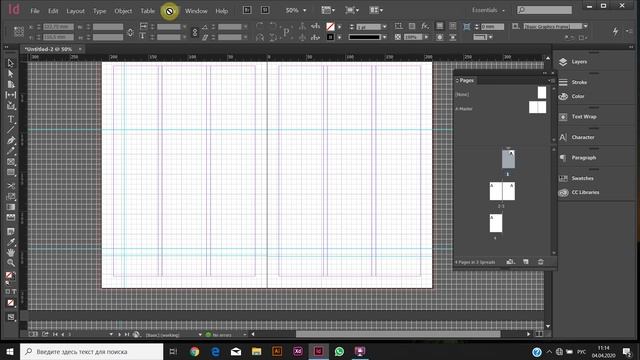Open stroke weight dropdown
The image size is (640, 360).
tap(384, 27)
